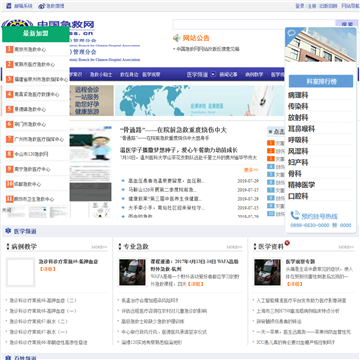Click MORE>> link beside 专业急救 heading
This screenshot has width=360, height=360.
coord(234,247)
